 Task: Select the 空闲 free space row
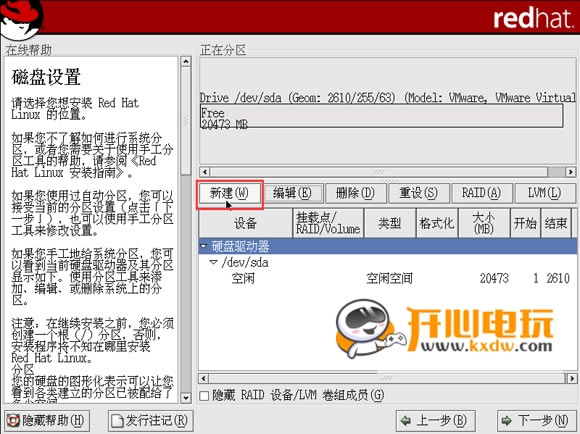tap(388, 278)
